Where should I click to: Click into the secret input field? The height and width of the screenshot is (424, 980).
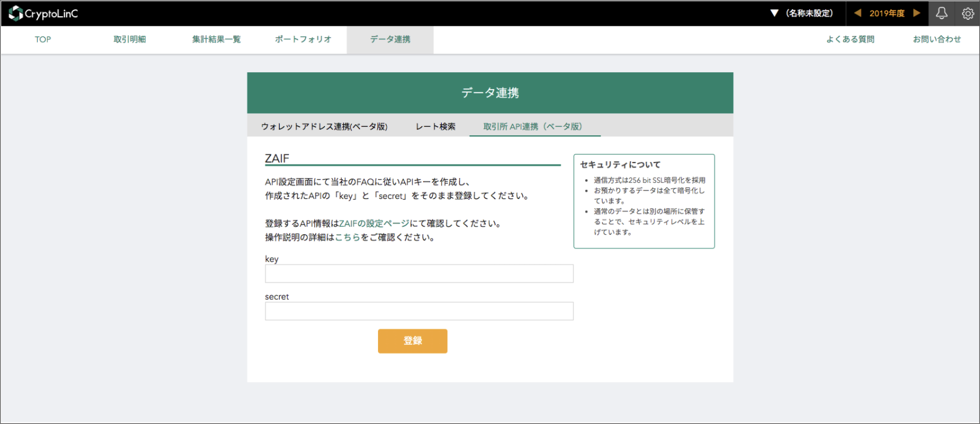(419, 312)
